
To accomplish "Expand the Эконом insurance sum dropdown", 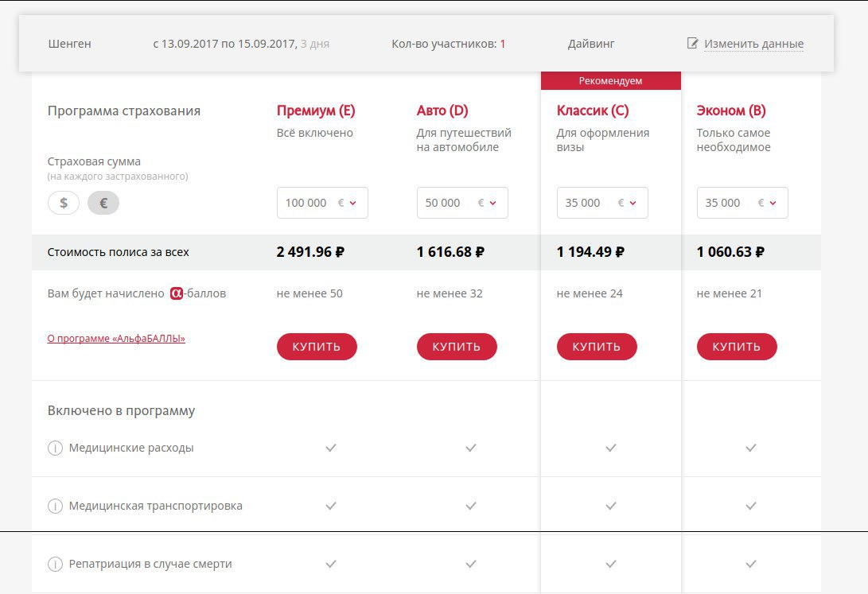I will click(x=742, y=203).
